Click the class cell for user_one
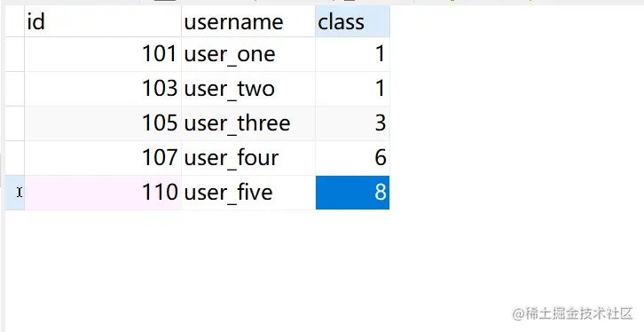Image resolution: width=644 pixels, height=332 pixels. coord(352,54)
